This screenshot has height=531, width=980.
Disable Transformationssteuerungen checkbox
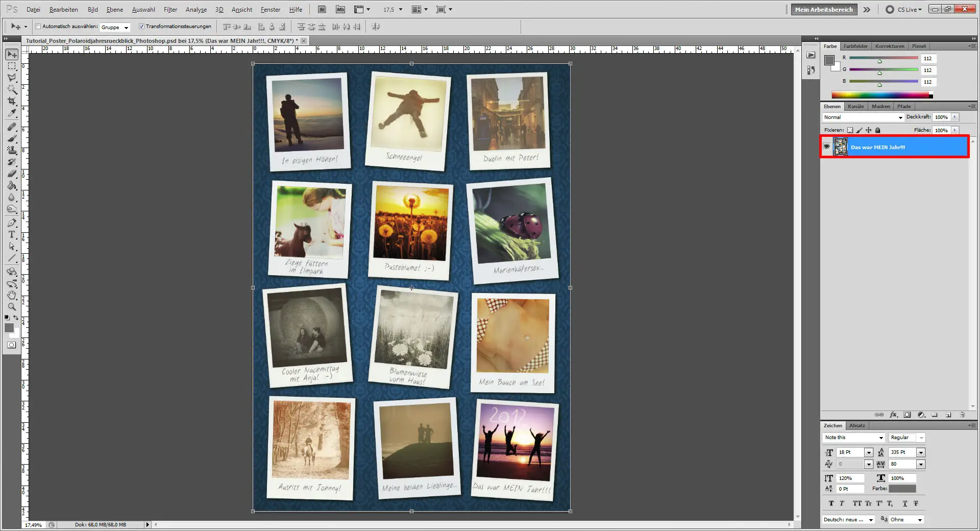pos(142,27)
